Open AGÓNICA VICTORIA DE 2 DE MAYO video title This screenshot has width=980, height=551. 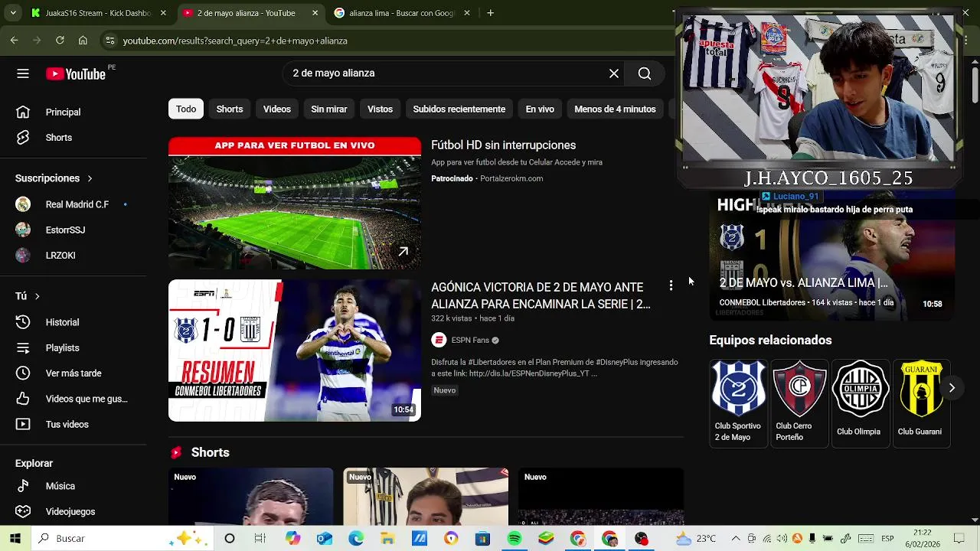[541, 295]
